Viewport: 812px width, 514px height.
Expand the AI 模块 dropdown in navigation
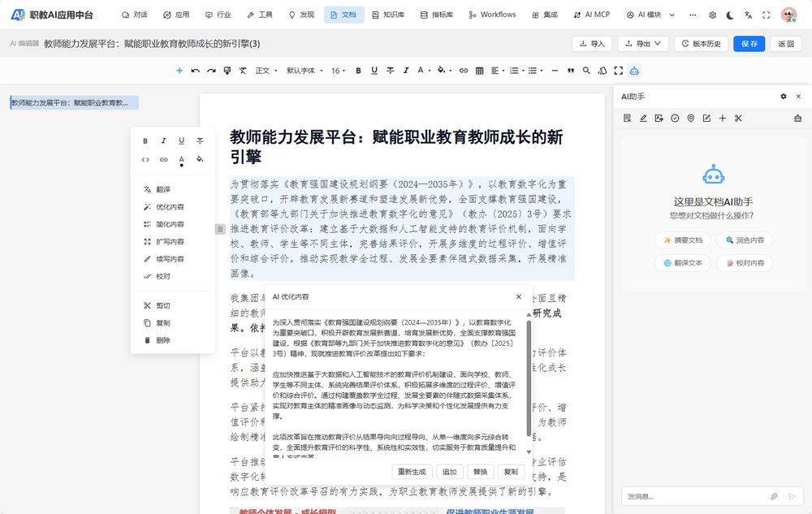pyautogui.click(x=650, y=15)
